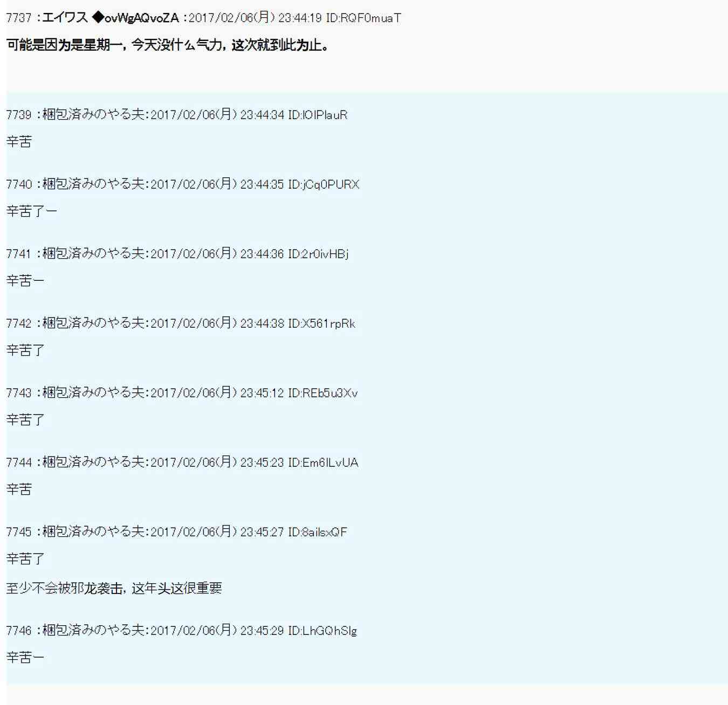The image size is (728, 705).
Task: Open post number 7739
Action: [x=19, y=115]
